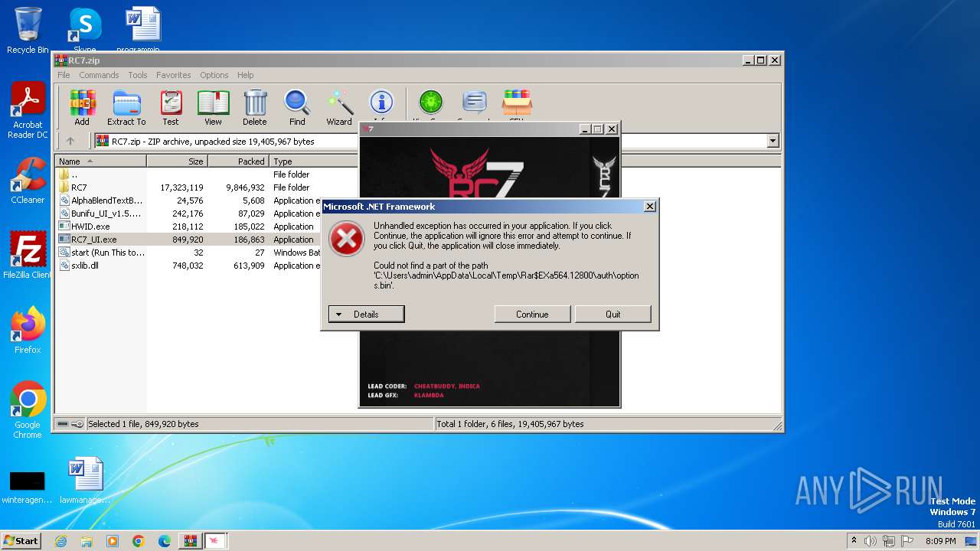
Task: Open the Tools menu
Action: tap(138, 75)
